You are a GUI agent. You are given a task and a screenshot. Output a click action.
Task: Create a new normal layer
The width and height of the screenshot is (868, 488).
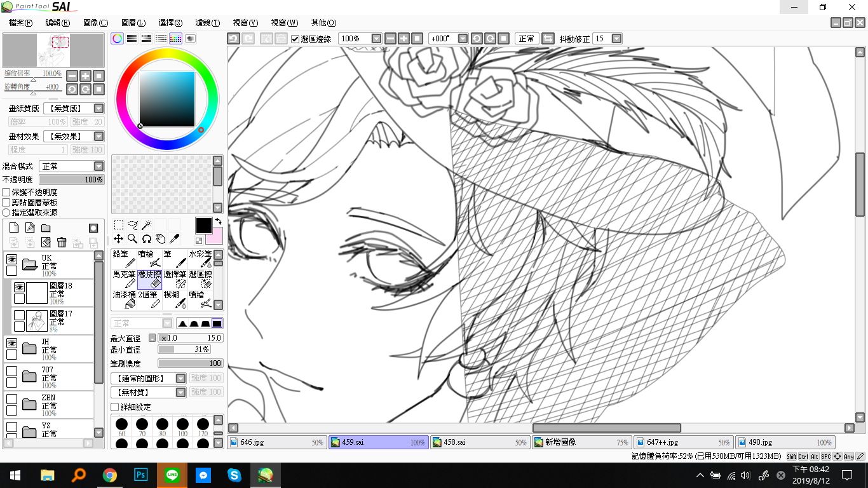(x=14, y=228)
